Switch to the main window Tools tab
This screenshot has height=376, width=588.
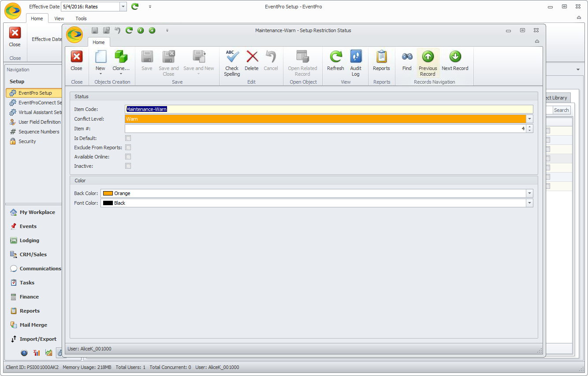[x=81, y=18]
